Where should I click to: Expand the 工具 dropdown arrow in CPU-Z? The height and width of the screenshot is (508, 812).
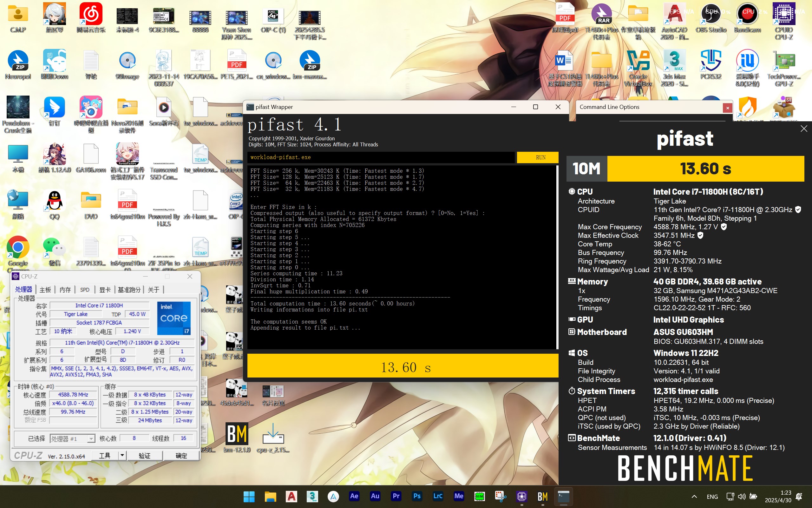coord(122,456)
